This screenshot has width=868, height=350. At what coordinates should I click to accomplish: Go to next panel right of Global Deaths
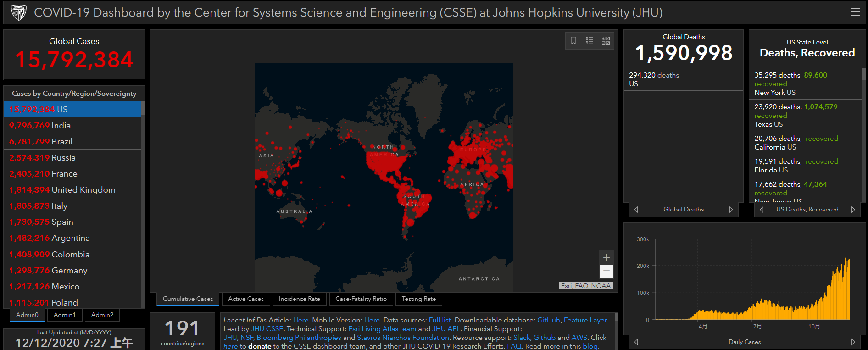click(731, 210)
